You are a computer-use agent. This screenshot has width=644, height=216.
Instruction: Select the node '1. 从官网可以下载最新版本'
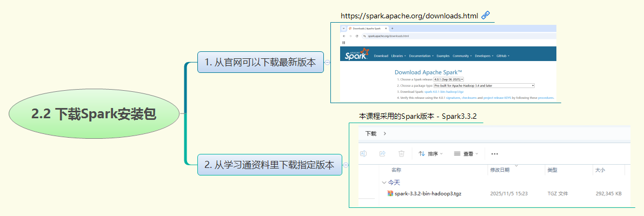(261, 62)
